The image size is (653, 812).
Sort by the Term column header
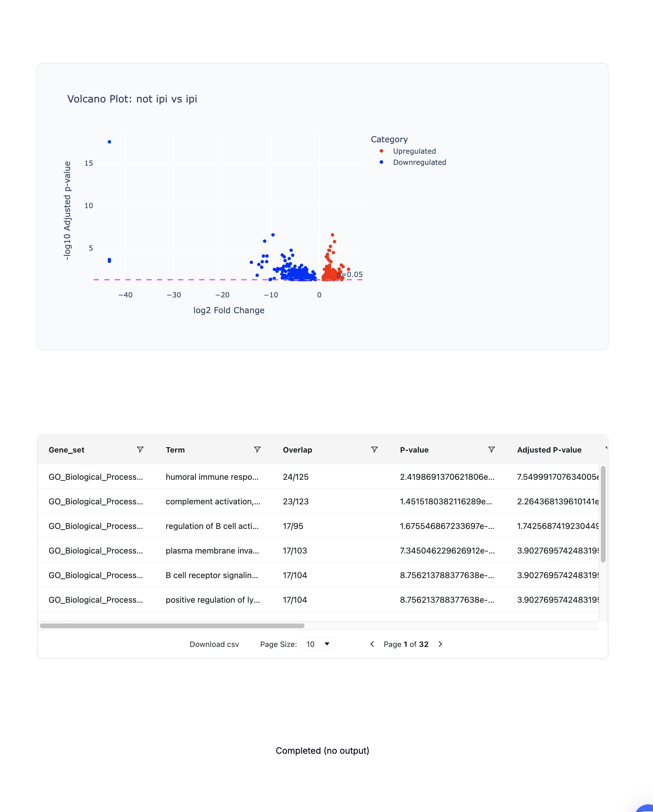(x=175, y=450)
